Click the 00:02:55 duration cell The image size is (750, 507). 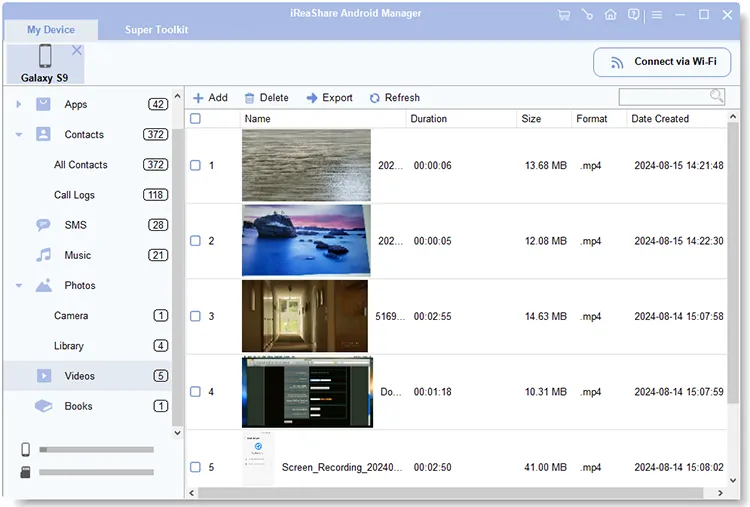click(432, 316)
